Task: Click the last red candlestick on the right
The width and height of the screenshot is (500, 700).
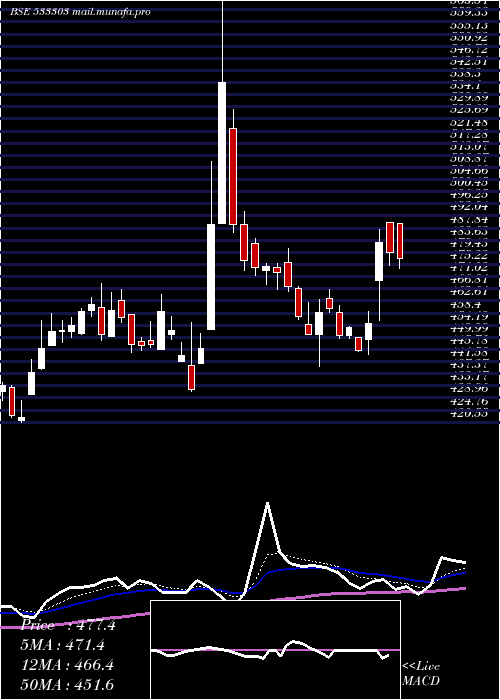Action: (x=400, y=241)
